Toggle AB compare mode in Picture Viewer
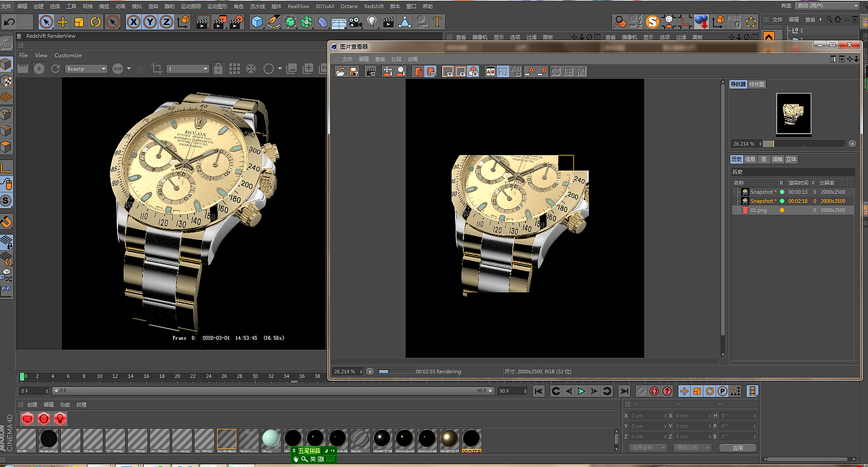This screenshot has width=868, height=467. point(490,71)
